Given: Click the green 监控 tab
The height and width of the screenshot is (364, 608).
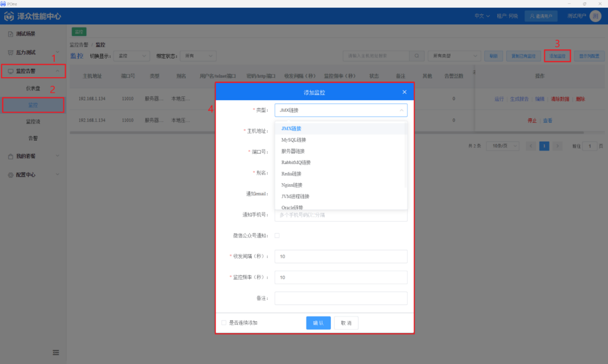Looking at the screenshot, I should pos(79,32).
